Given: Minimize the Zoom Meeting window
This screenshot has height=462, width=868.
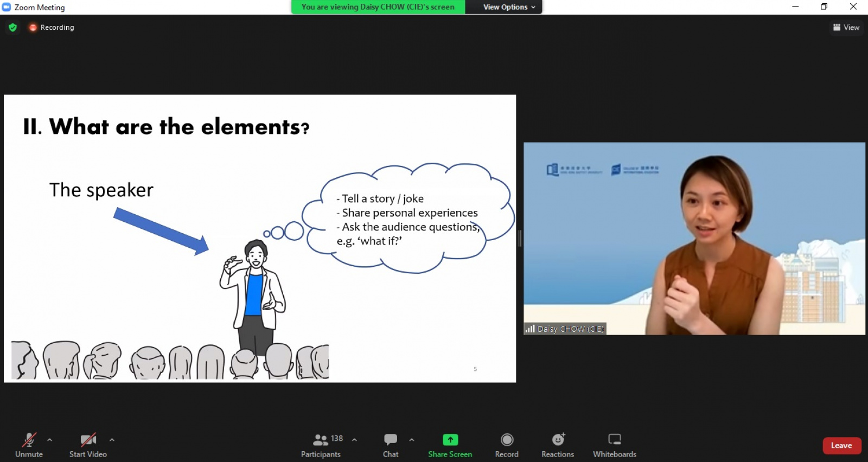Looking at the screenshot, I should [x=795, y=7].
